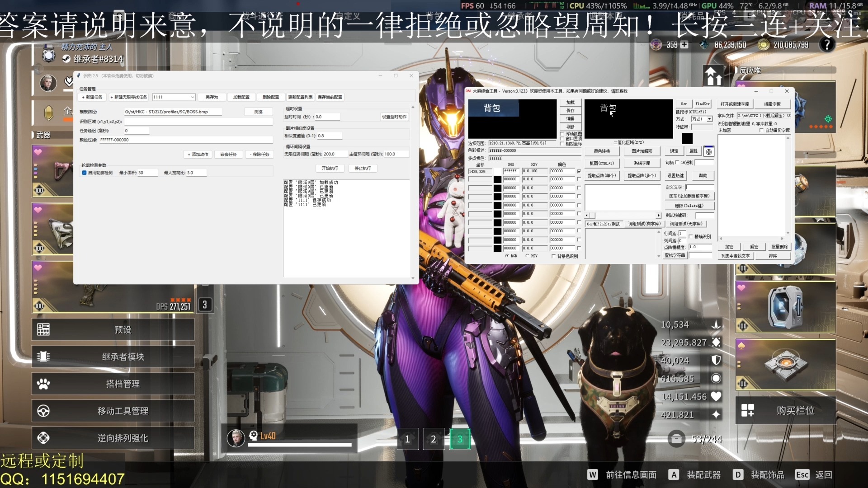The height and width of the screenshot is (488, 868).
Task: Click the 购买栏位 grid-plus icon
Action: tap(748, 410)
